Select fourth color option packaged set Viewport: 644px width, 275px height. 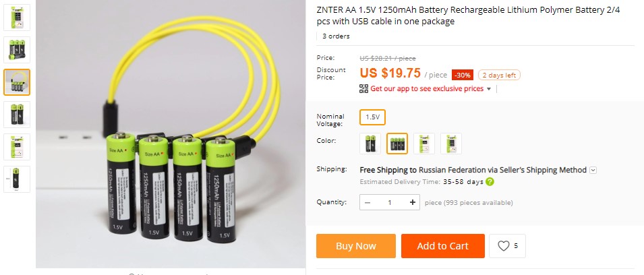tap(451, 144)
